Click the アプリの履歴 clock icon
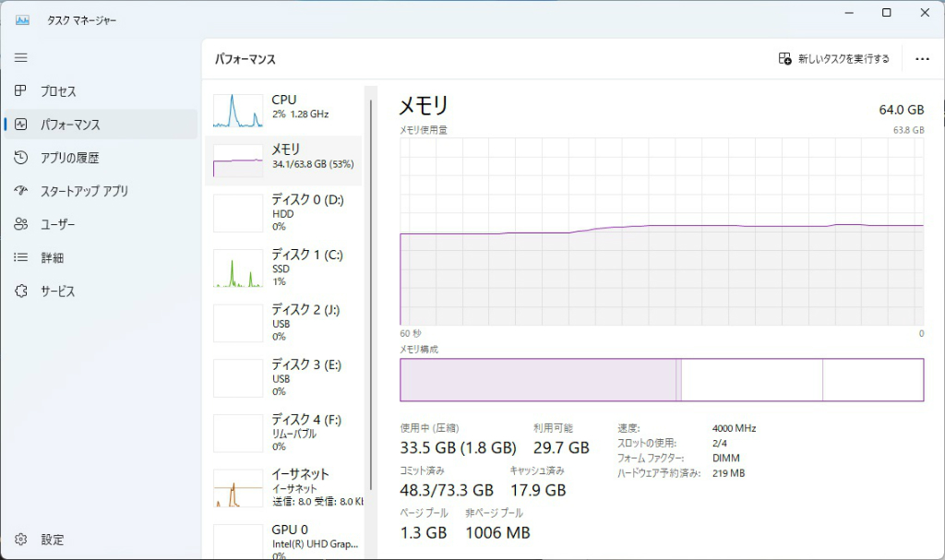945x560 pixels. (20, 158)
